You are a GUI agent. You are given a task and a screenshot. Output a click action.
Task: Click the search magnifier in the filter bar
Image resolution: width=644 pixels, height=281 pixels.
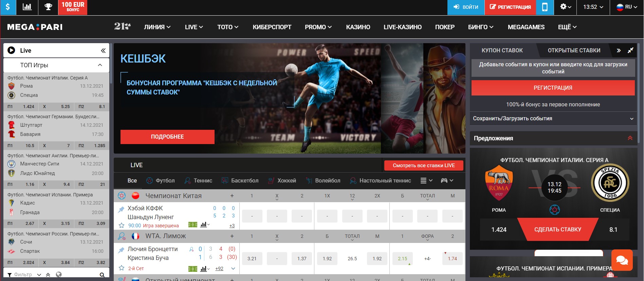click(x=102, y=275)
